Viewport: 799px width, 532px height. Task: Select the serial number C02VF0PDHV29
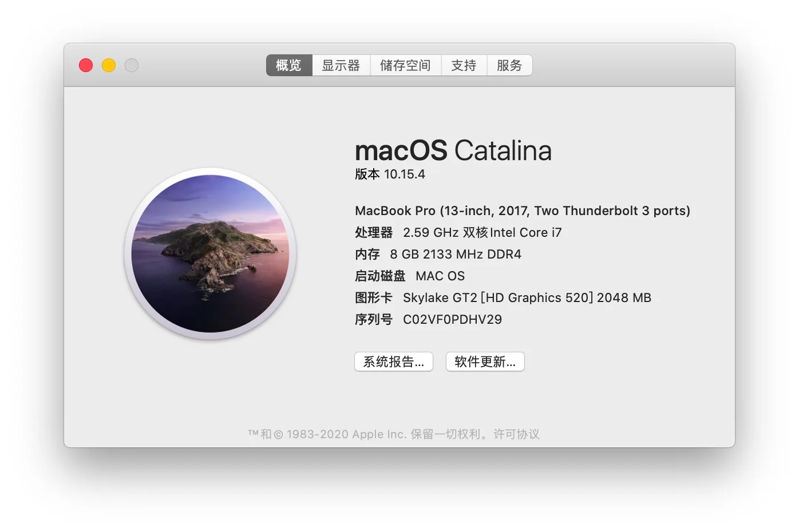[452, 319]
